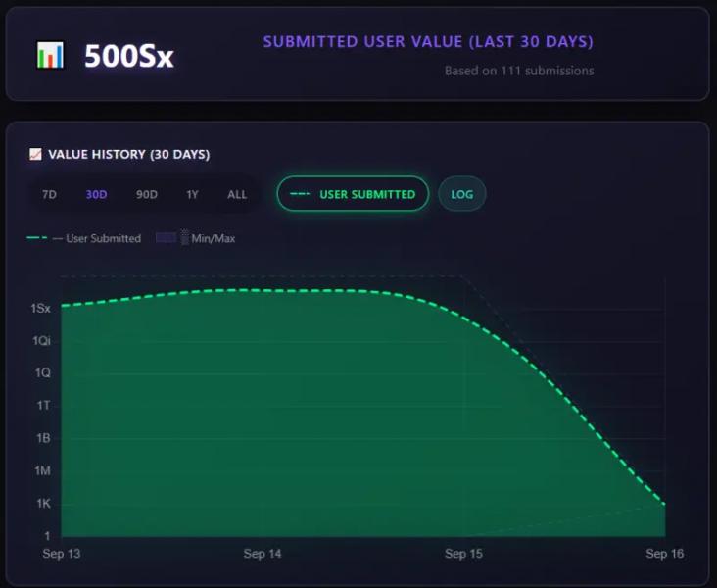The width and height of the screenshot is (717, 588).
Task: Hide the Min/Max legend series
Action: (213, 238)
